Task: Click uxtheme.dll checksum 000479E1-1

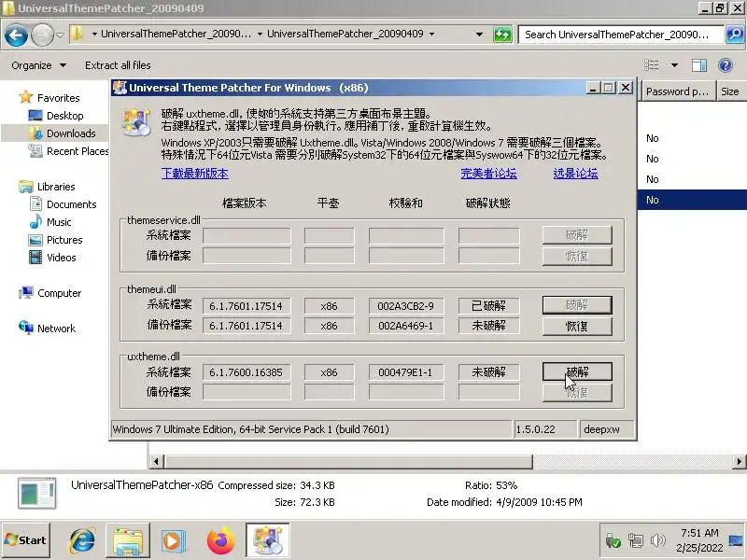Action: pos(406,371)
